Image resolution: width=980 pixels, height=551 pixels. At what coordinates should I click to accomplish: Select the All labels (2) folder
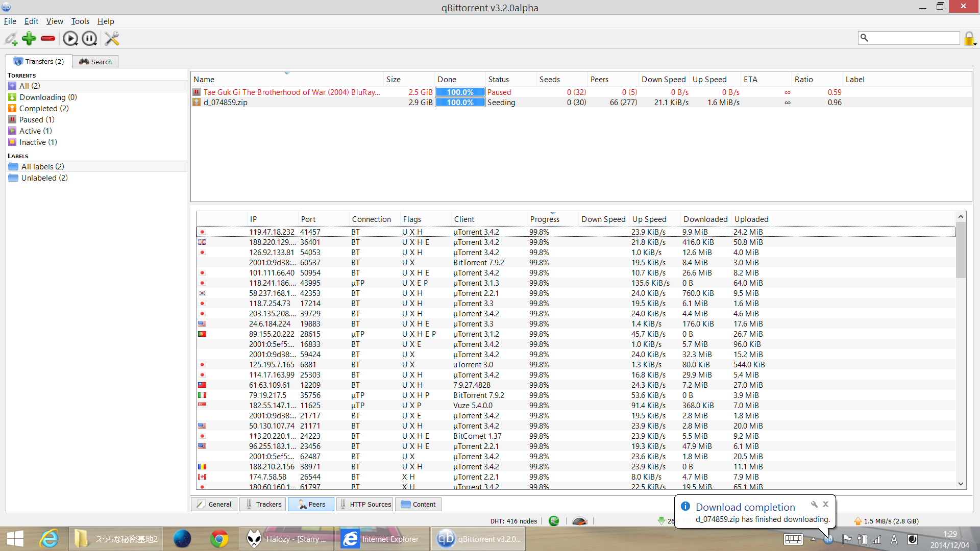click(97, 166)
